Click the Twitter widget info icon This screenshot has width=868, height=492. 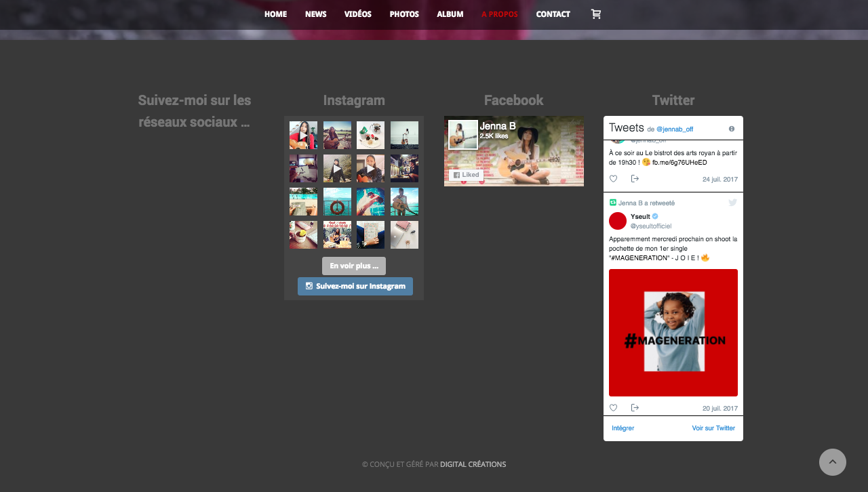click(x=732, y=129)
